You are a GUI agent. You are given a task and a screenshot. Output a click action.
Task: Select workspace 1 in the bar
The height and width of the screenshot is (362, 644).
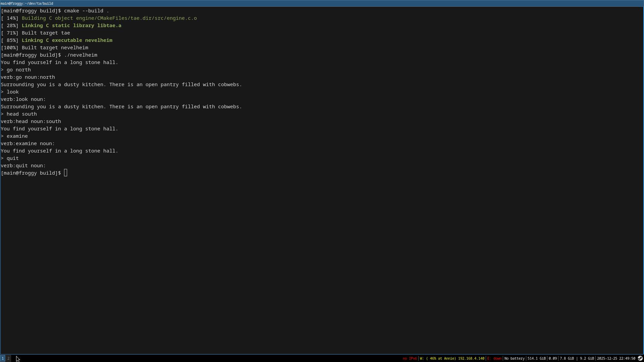pos(3,358)
